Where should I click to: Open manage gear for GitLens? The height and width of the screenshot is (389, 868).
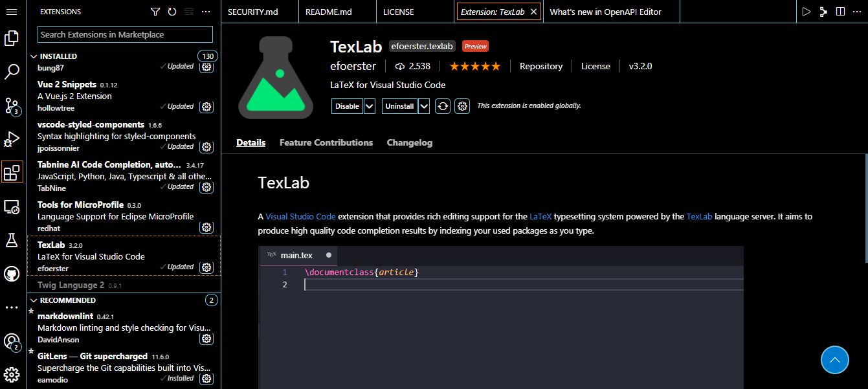point(206,379)
